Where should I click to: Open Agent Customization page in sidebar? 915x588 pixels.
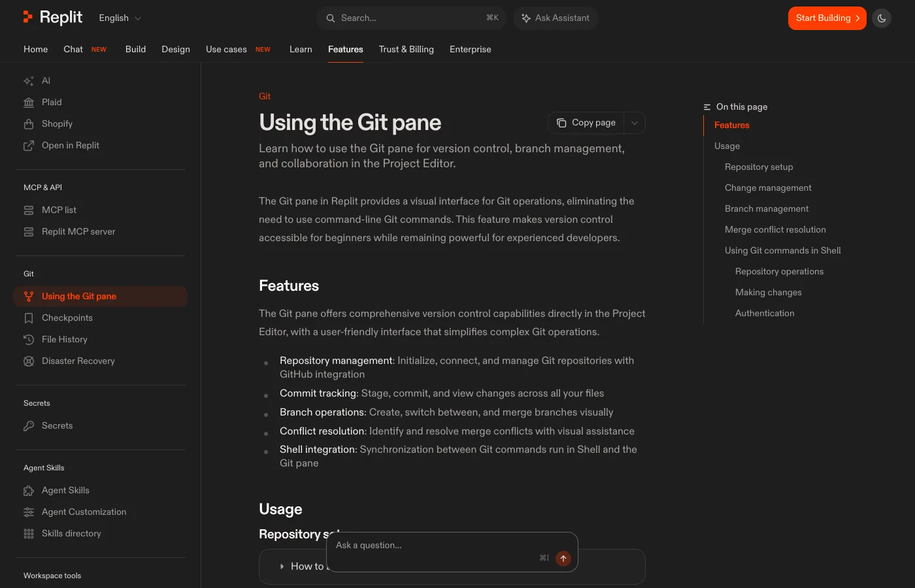coord(100,512)
